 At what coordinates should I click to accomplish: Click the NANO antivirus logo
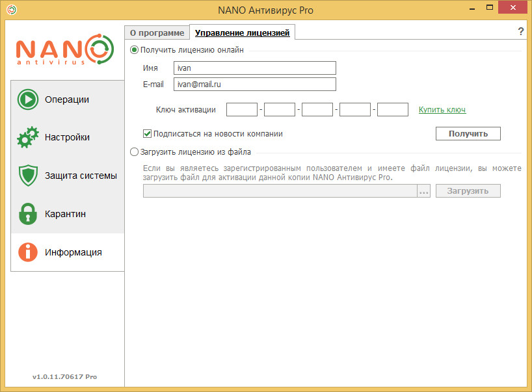[x=65, y=49]
